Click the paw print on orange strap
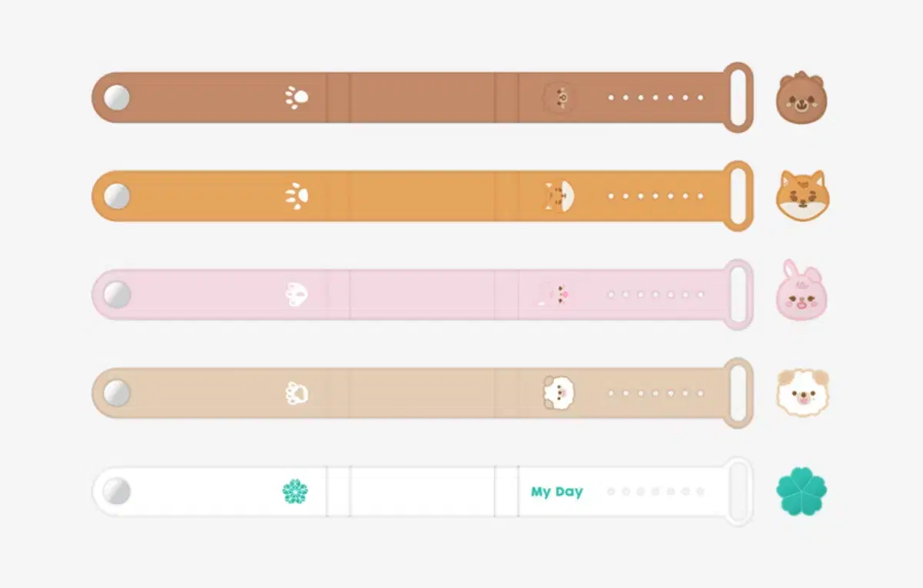Viewport: 923px width, 588px height. pos(297,196)
